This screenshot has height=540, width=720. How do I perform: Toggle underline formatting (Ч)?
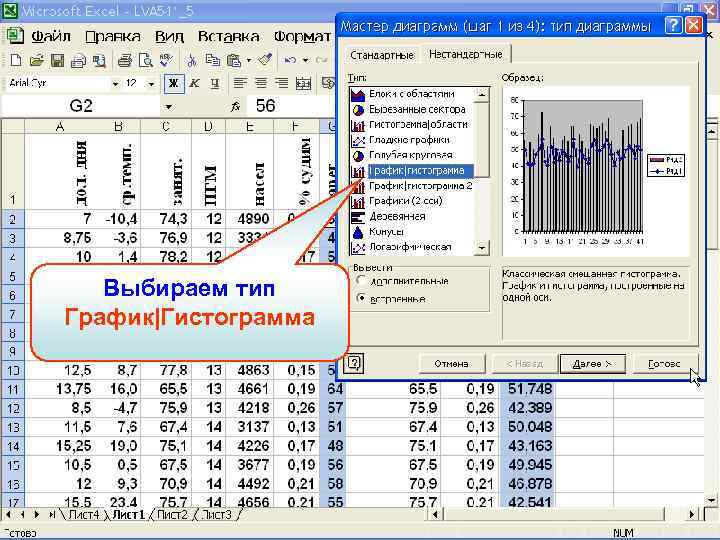pos(215,84)
